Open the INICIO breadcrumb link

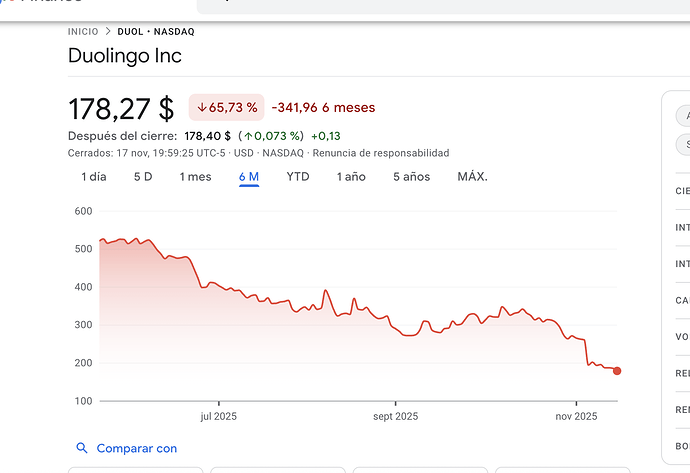[83, 32]
